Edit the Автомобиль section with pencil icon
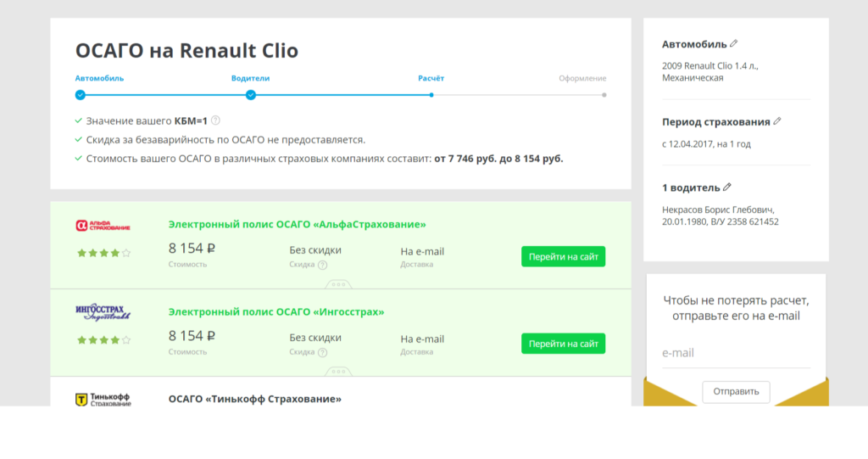The width and height of the screenshot is (868, 459). 733,44
